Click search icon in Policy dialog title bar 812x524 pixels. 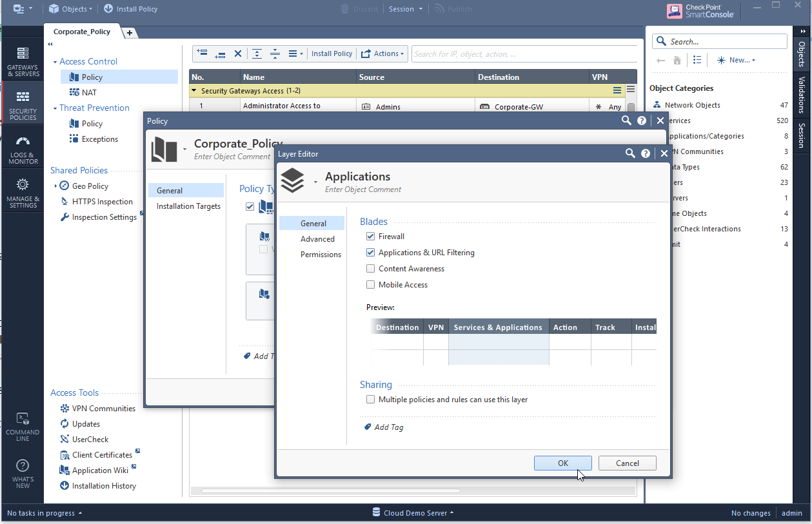626,121
